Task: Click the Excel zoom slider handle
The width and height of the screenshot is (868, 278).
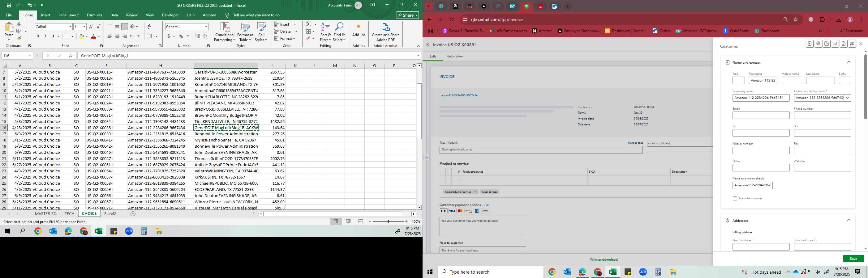Action: click(x=388, y=221)
